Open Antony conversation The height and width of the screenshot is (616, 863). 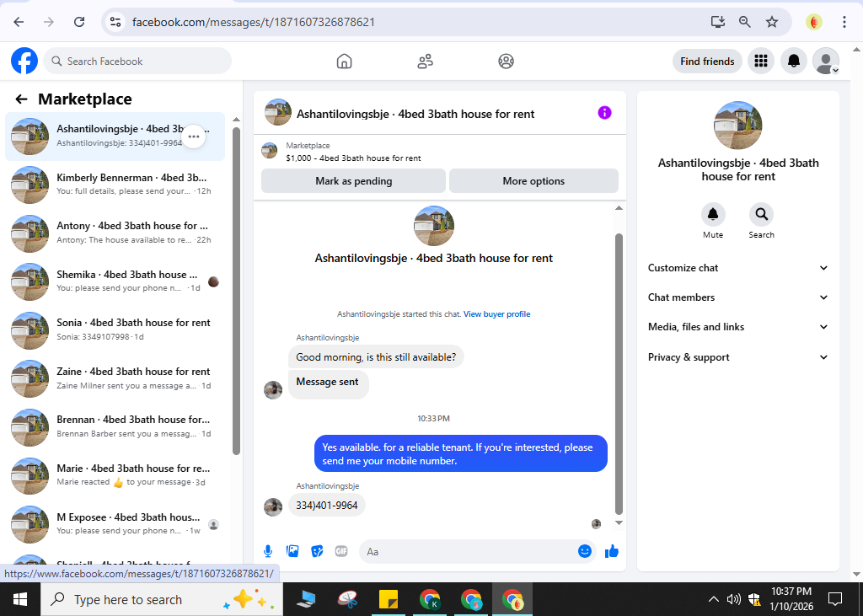115,233
